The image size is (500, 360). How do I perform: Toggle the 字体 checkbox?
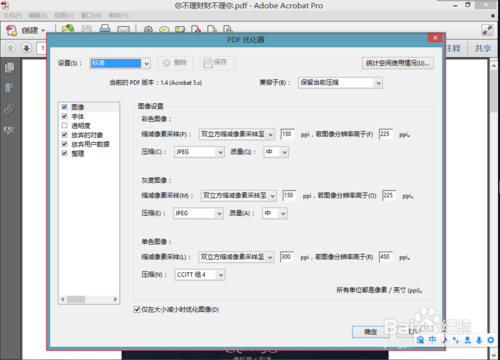pos(65,116)
